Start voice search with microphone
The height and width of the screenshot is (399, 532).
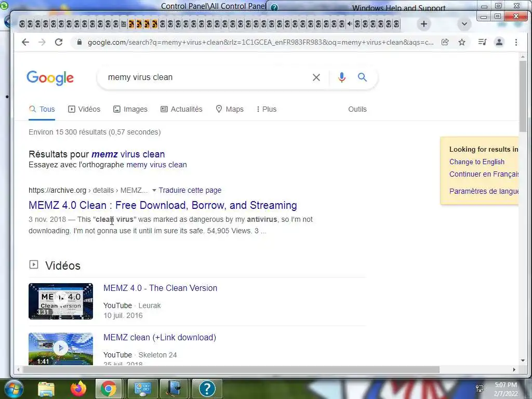(x=342, y=77)
